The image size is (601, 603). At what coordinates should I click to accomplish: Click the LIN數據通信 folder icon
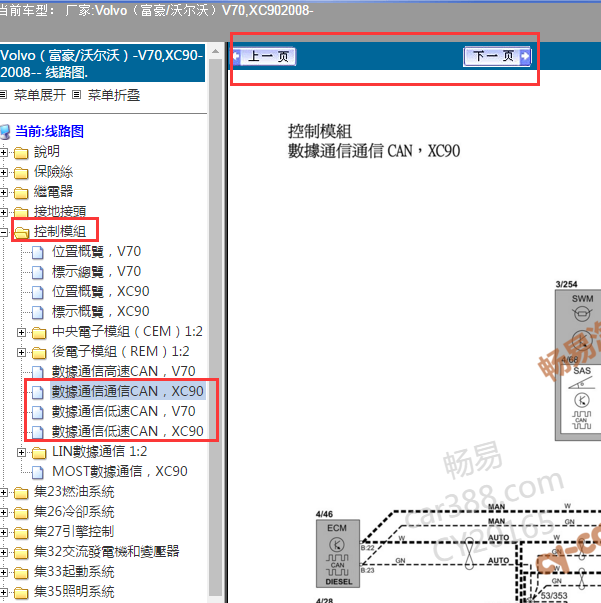pos(39,453)
